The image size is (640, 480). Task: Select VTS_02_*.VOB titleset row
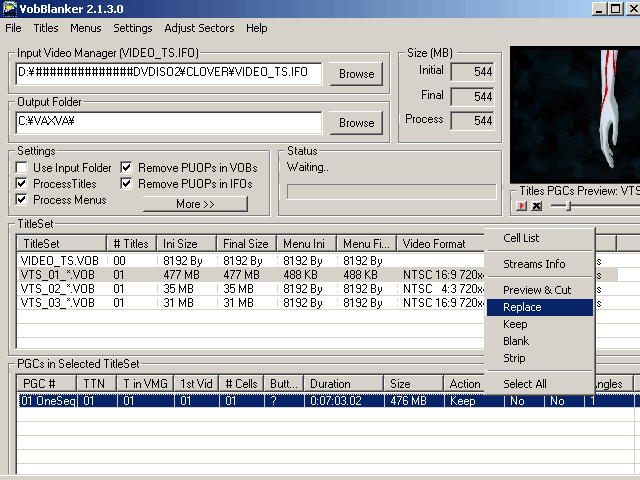251,289
